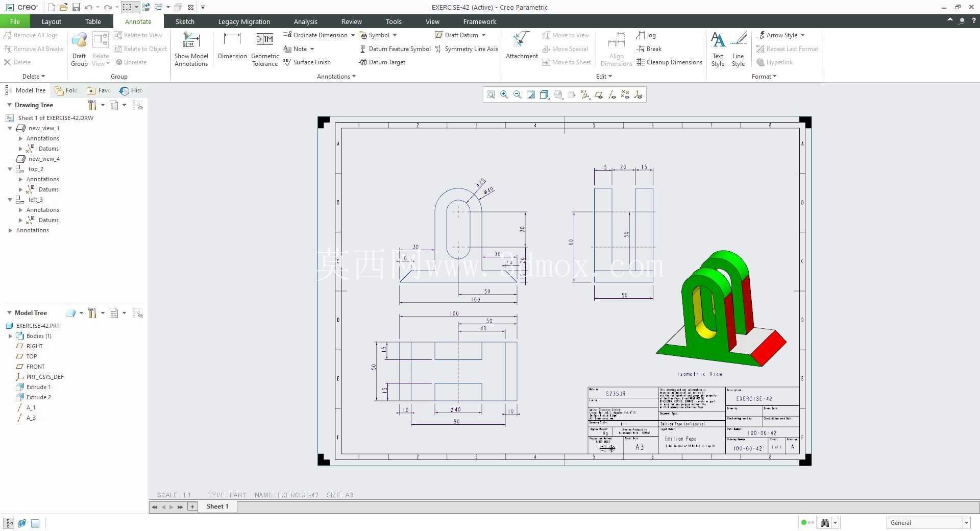The height and width of the screenshot is (531, 980).
Task: Select Geometric Tolerance tool
Action: (x=265, y=49)
